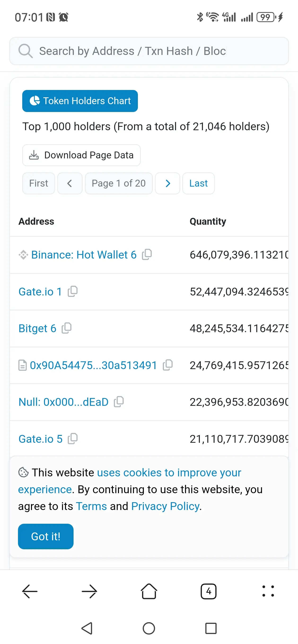Open the Terms link
Viewport: 298px width, 644px height.
[x=92, y=506]
